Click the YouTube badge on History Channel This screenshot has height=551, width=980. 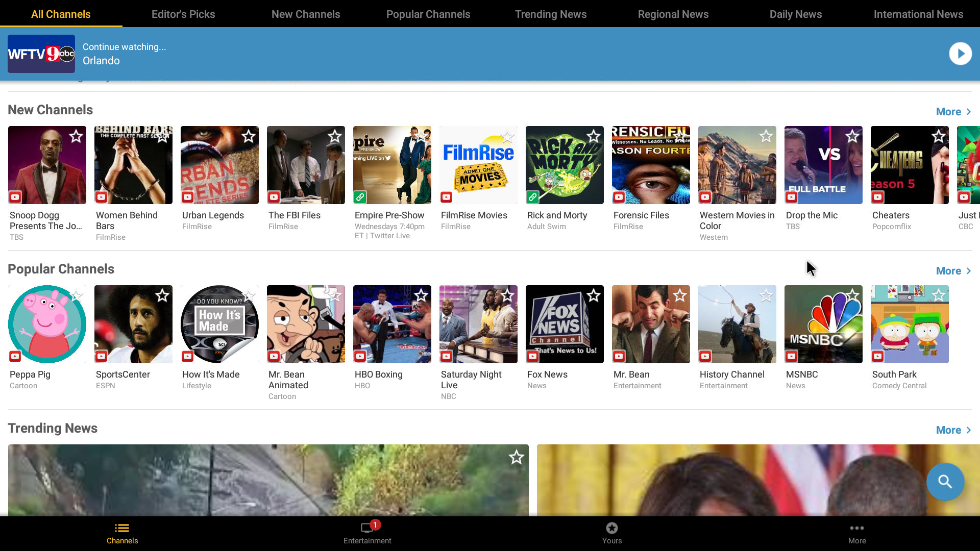pos(705,356)
